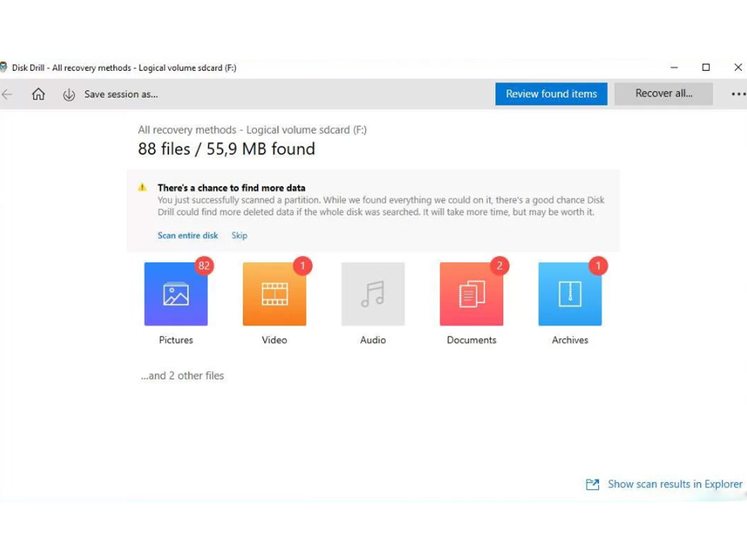Start a scan of the entire disk
This screenshot has width=747, height=560.
coord(188,235)
